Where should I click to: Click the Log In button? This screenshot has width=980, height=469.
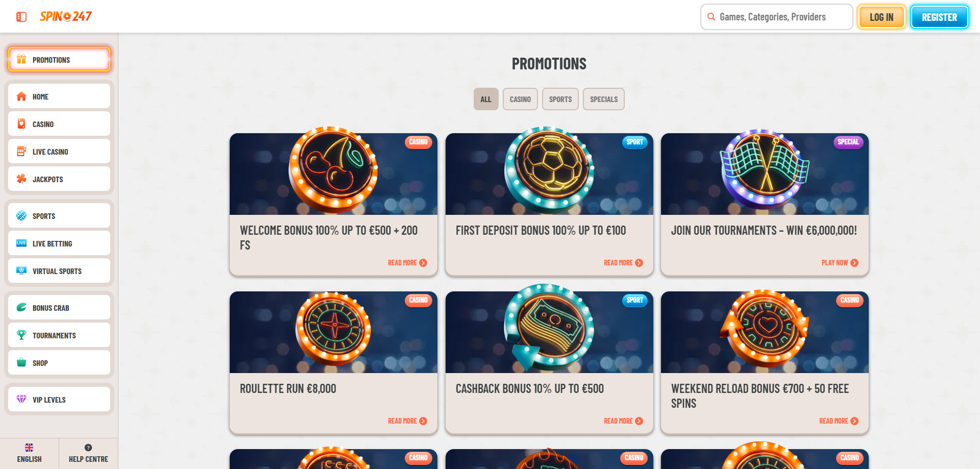point(881,17)
